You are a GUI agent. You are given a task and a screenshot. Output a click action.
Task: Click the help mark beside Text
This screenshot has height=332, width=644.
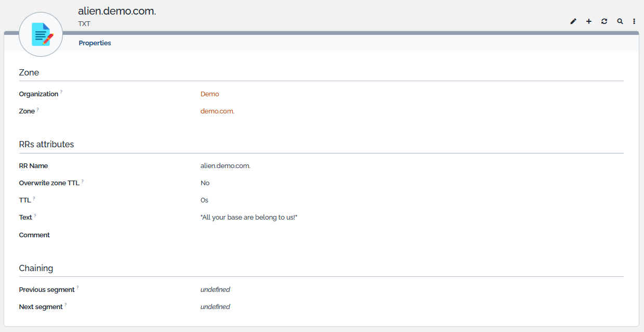35,215
